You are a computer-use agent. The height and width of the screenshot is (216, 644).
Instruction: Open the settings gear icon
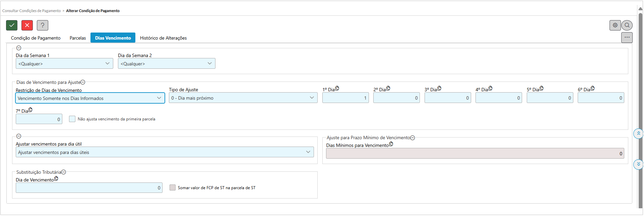coord(615,25)
